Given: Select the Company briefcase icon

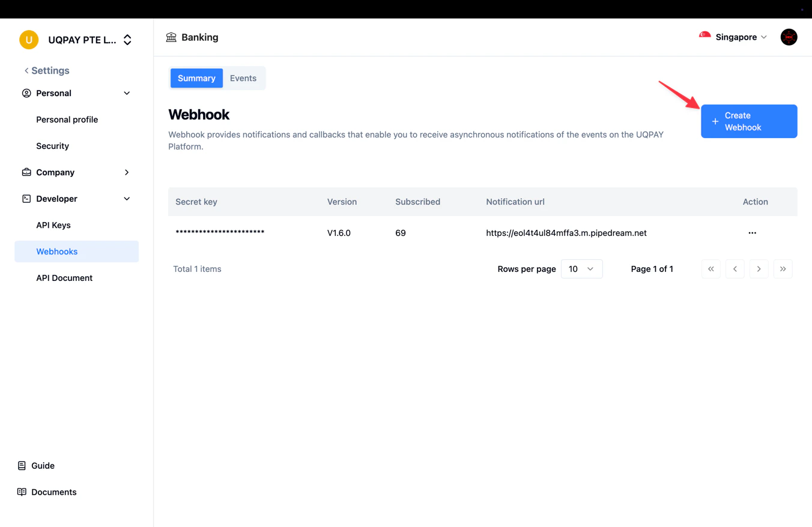Looking at the screenshot, I should (26, 172).
